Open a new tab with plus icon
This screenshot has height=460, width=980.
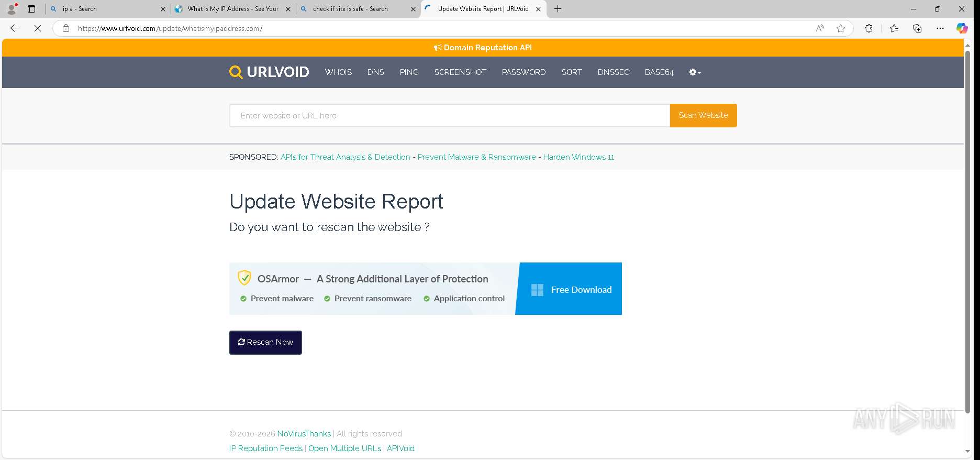pos(558,9)
